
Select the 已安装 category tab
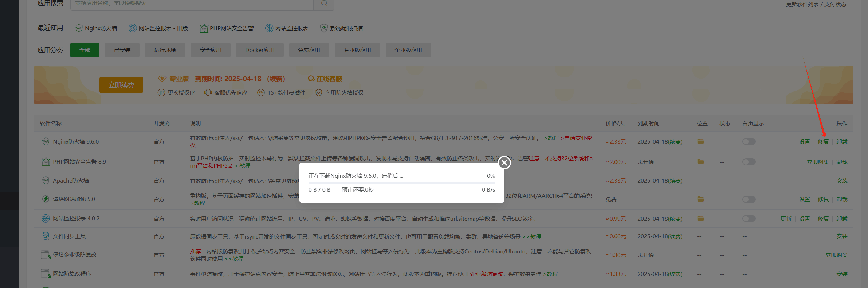122,50
